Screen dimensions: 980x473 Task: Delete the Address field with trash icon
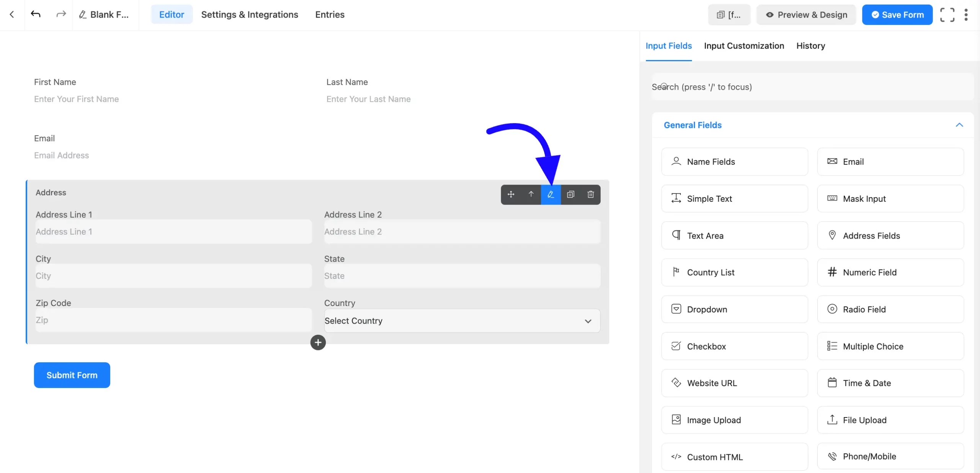[x=591, y=195]
